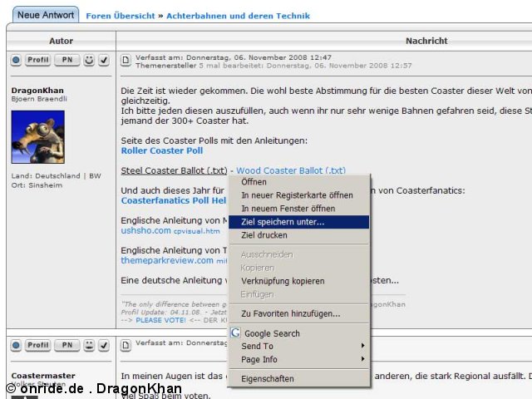Click the Google icon in the context menu

click(235, 332)
